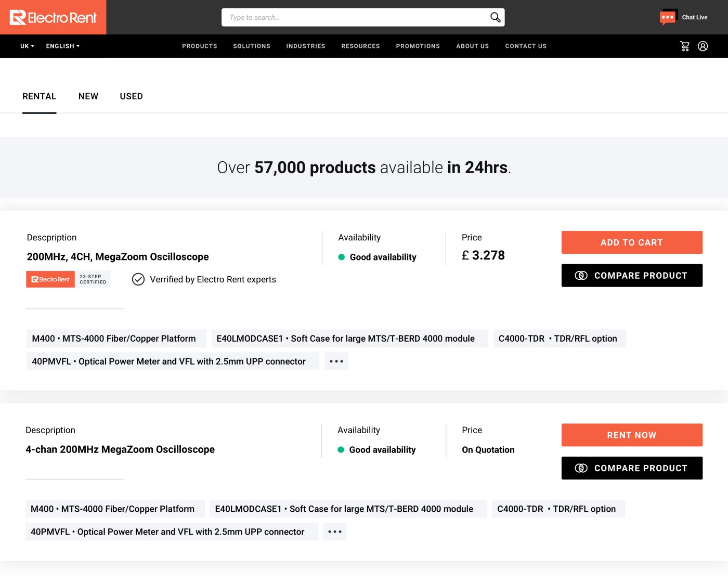Click title 4-chan 200MHz MegaZoom Oscilloscope

pos(120,449)
